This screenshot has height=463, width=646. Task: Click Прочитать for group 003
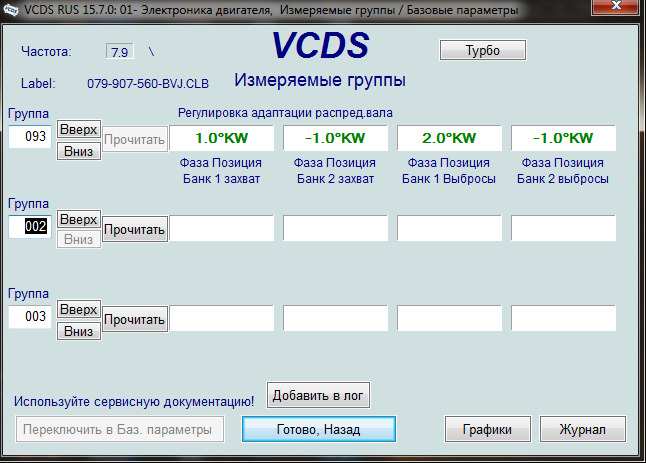(135, 319)
